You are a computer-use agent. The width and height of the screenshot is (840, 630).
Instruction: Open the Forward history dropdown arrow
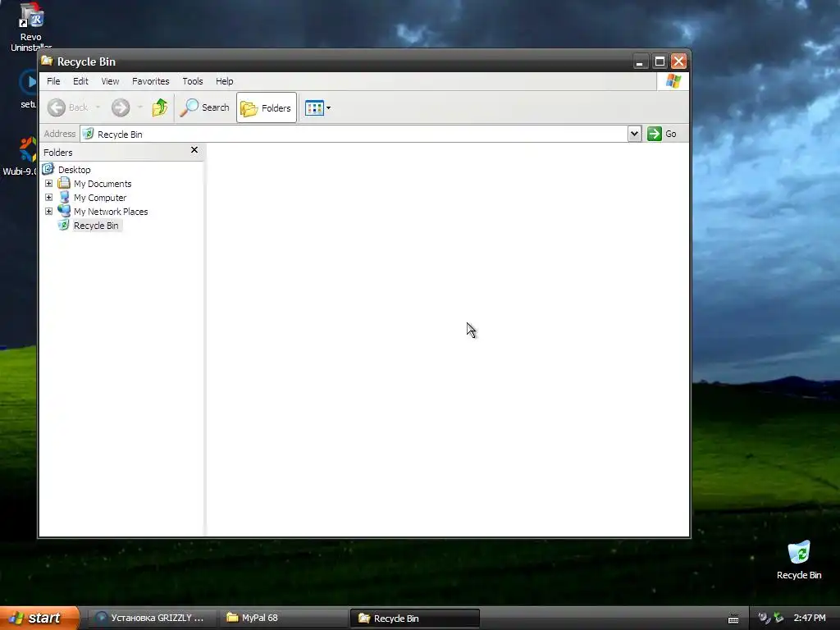(139, 107)
